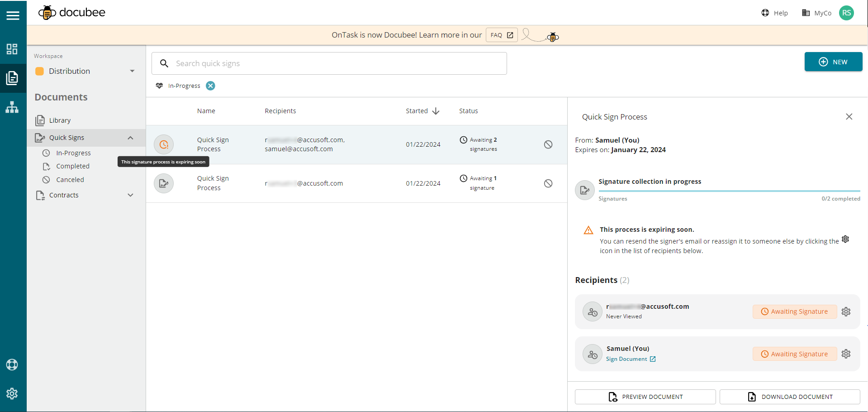Go to In-Progress quick signs

tap(73, 153)
